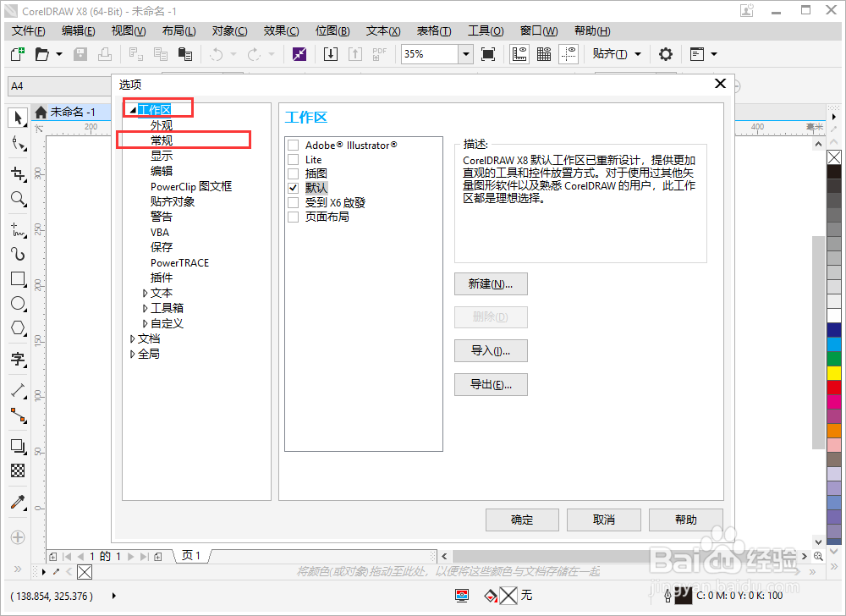
Task: Click the Paste clipboard icon
Action: point(185,54)
